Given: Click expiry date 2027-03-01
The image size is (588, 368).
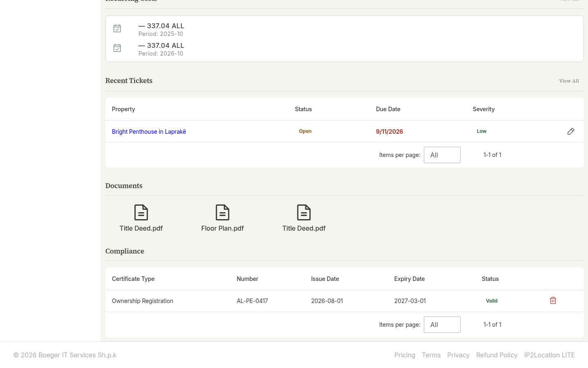Looking at the screenshot, I should tap(410, 301).
